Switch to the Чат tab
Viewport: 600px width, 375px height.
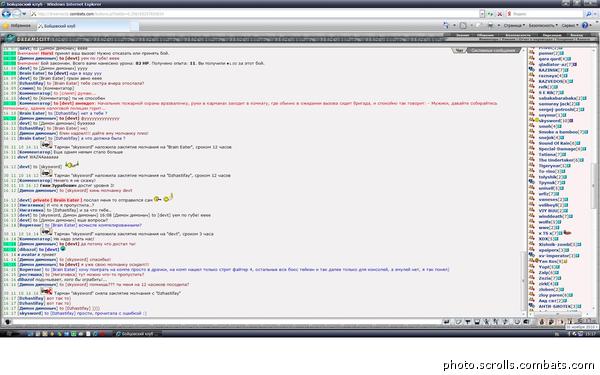point(460,51)
